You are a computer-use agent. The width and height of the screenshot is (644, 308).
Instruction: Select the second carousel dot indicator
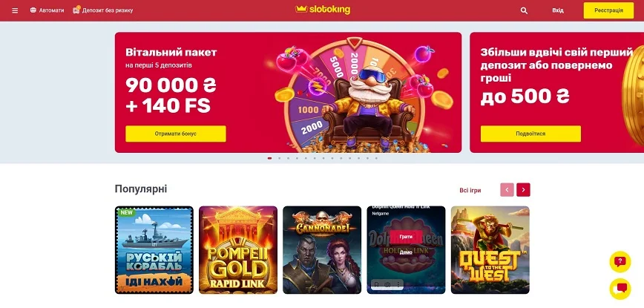click(x=279, y=158)
